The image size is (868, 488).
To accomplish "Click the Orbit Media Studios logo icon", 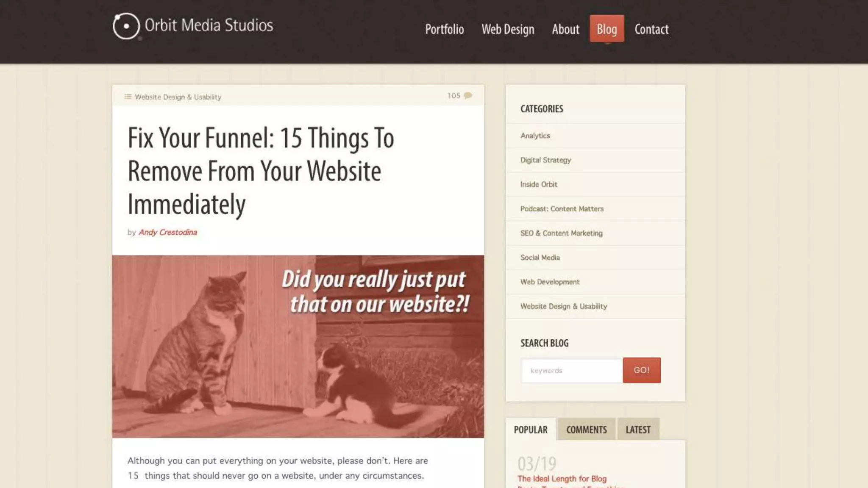I will click(126, 26).
